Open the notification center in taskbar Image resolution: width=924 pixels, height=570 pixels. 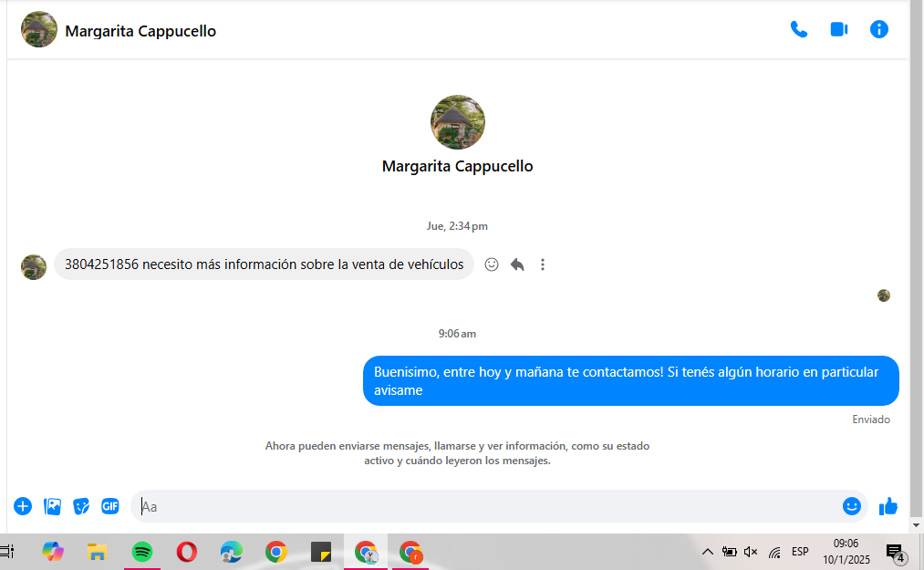point(895,553)
